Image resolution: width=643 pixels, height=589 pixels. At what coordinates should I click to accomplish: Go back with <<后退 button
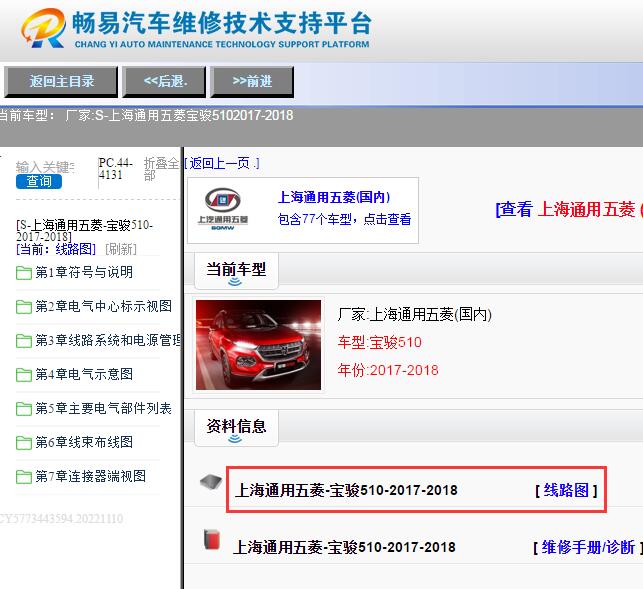[x=164, y=82]
